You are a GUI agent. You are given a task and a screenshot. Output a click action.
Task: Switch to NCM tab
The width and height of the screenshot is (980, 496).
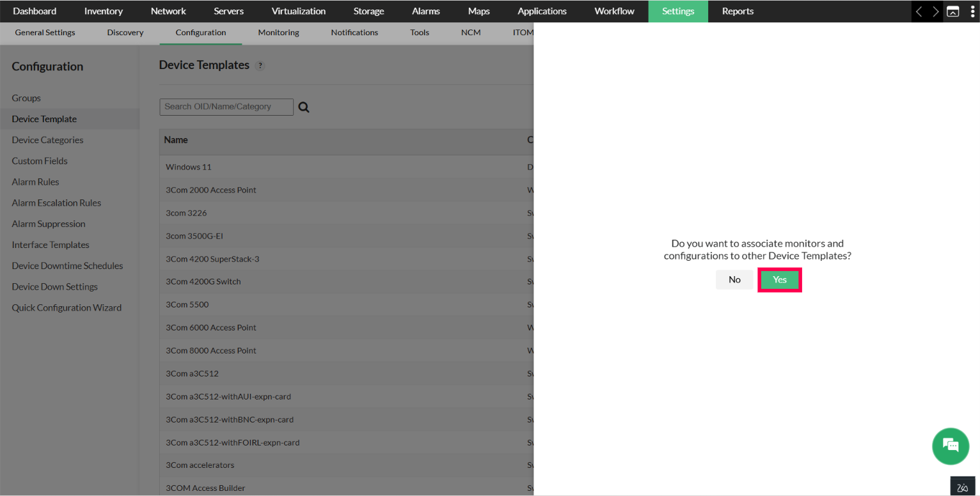click(471, 33)
